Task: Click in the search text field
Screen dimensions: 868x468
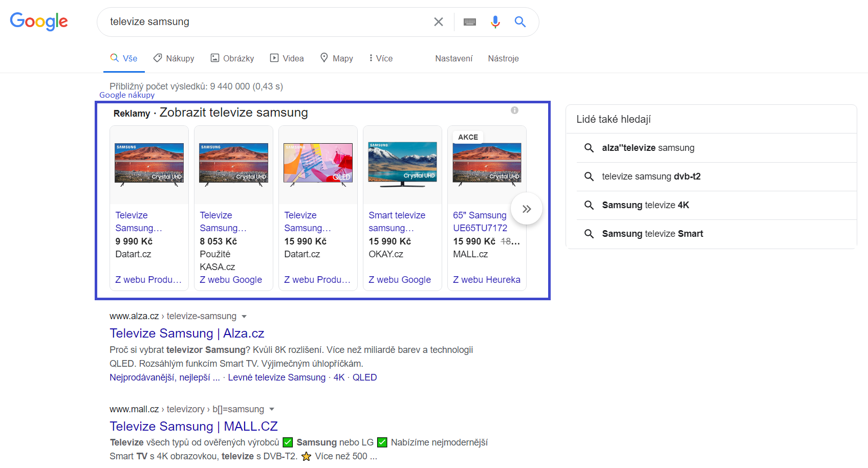Action: [266, 22]
